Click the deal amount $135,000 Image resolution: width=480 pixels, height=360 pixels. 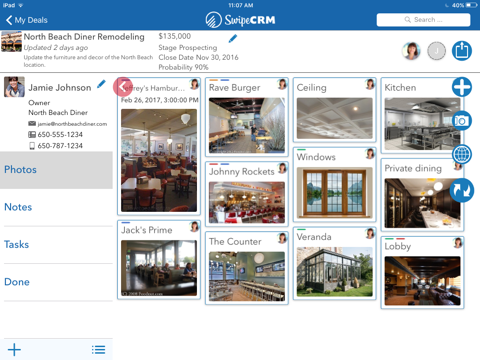click(175, 36)
